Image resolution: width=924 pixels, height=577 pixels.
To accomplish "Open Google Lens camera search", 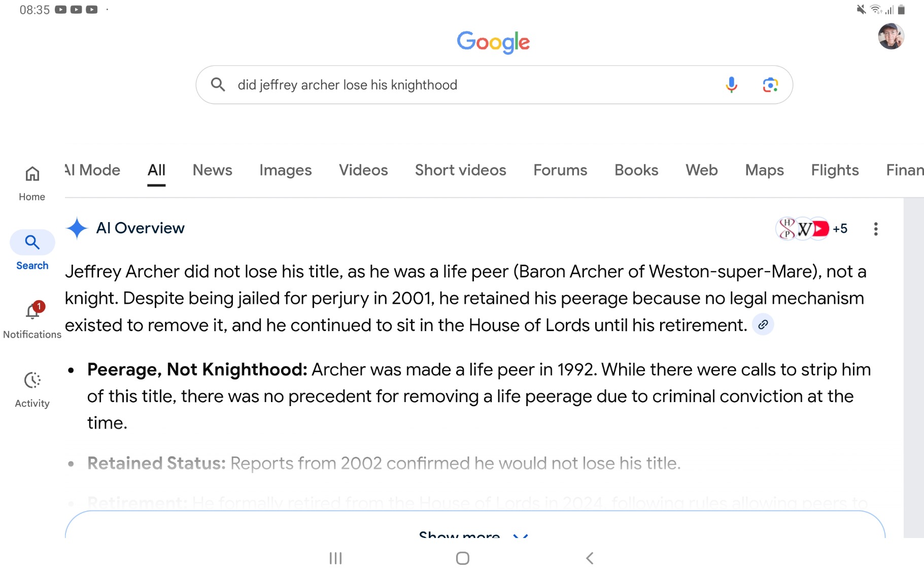I will pos(770,85).
